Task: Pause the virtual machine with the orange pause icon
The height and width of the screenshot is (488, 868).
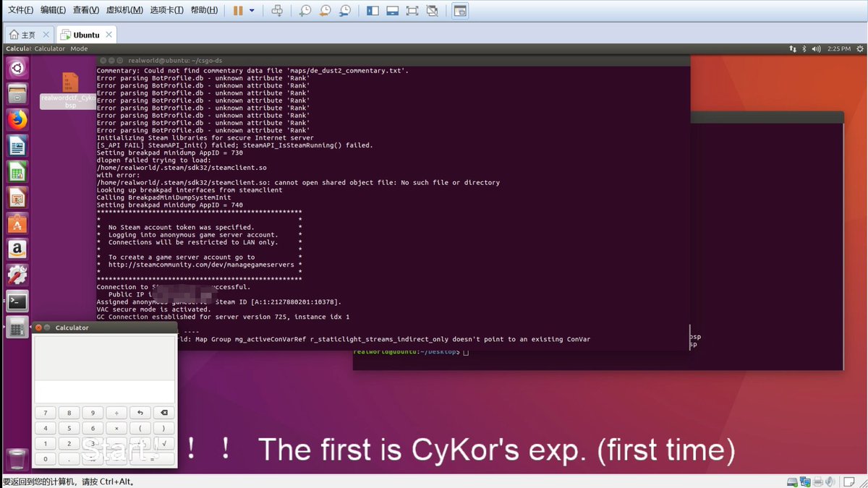Action: tap(238, 10)
